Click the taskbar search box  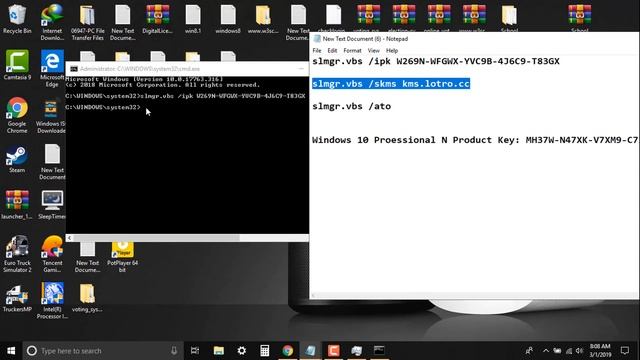[103, 351]
